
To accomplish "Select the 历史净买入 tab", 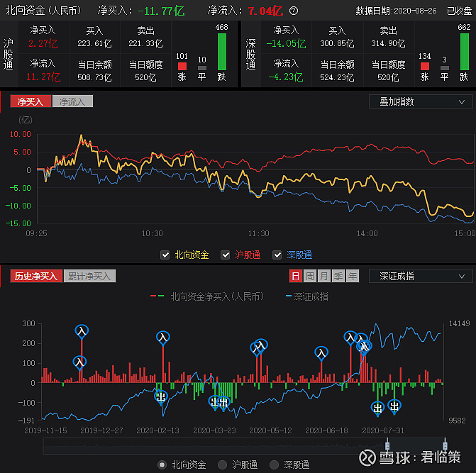I will click(x=36, y=276).
